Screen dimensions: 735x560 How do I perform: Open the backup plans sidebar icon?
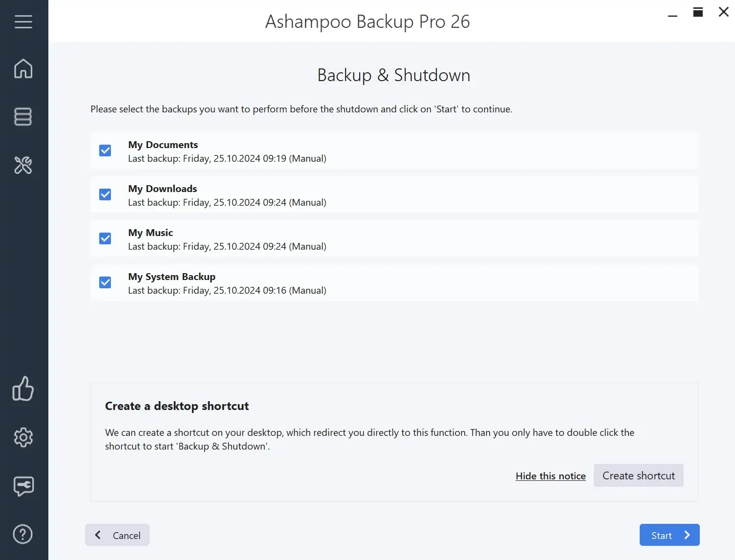pyautogui.click(x=23, y=117)
